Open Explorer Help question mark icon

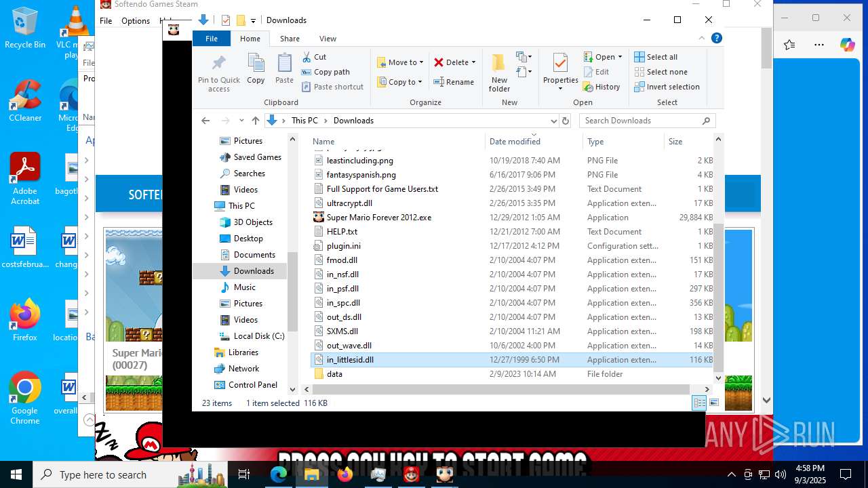coord(716,39)
